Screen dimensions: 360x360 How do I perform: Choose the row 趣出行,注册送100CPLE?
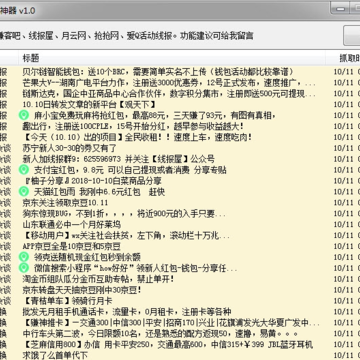pyautogui.click(x=180, y=126)
